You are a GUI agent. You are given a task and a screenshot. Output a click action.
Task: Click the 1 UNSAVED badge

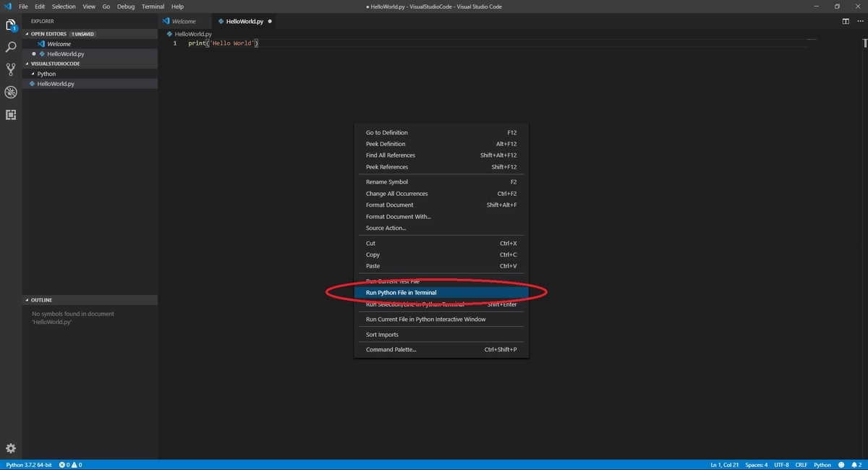coord(82,34)
